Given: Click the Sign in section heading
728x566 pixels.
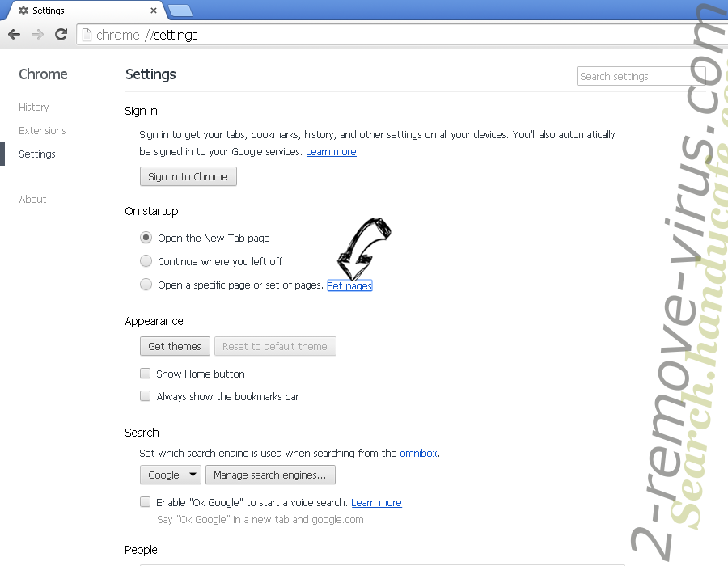Looking at the screenshot, I should [x=141, y=112].
